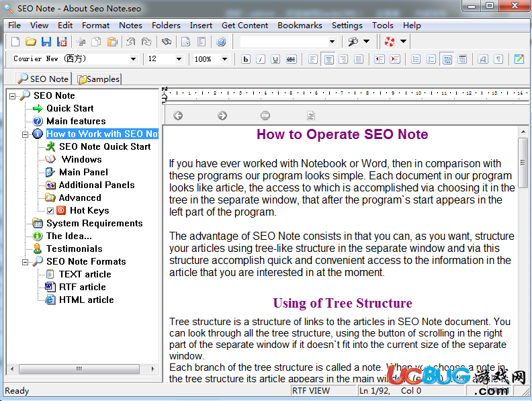Go forward with the right arrow icon
The width and height of the screenshot is (532, 401).
tap(222, 116)
